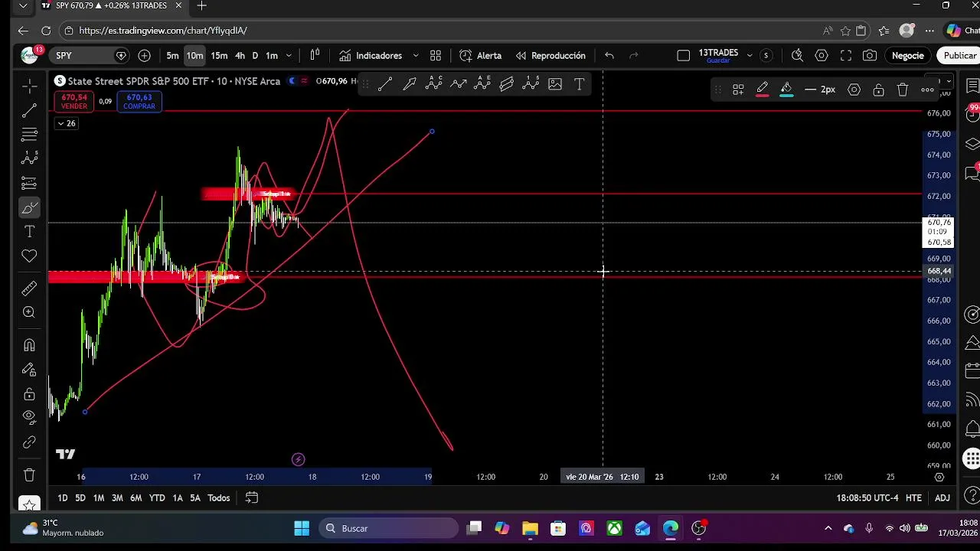The image size is (980, 551).
Task: Switch to the 5m timeframe
Action: click(172, 55)
